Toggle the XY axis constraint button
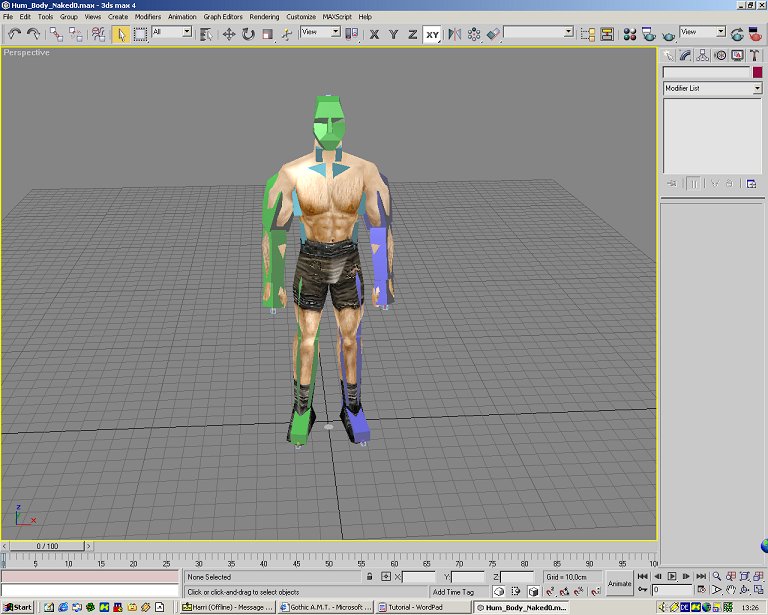This screenshot has height=615, width=768. [x=432, y=34]
